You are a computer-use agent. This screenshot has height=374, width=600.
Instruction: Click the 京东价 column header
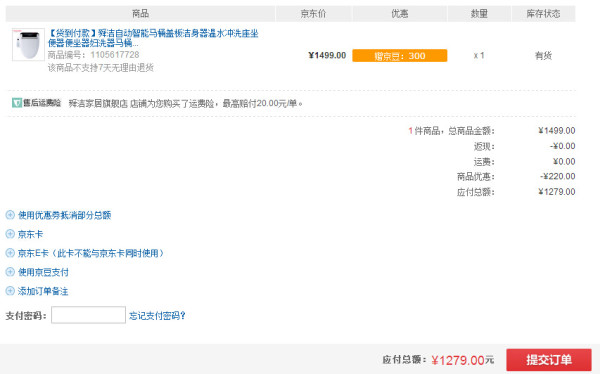(x=313, y=14)
